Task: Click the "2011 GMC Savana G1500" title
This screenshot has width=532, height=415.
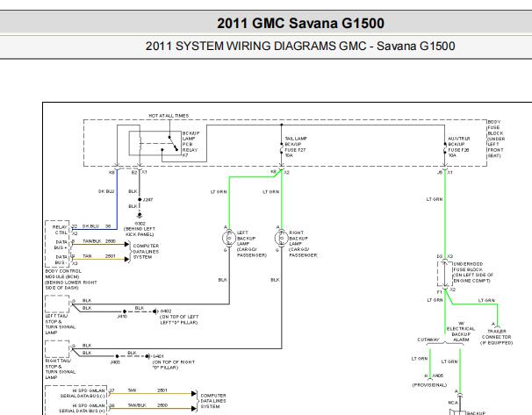Action: [x=300, y=24]
